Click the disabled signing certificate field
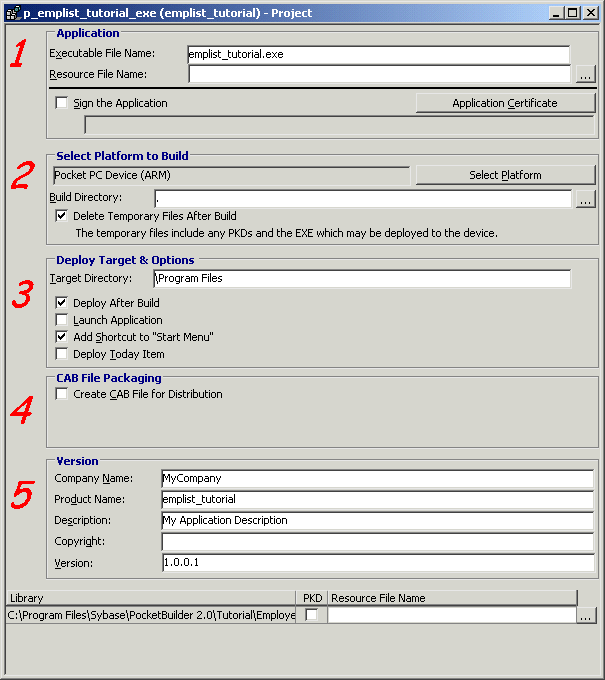The height and width of the screenshot is (680, 605). tap(339, 125)
